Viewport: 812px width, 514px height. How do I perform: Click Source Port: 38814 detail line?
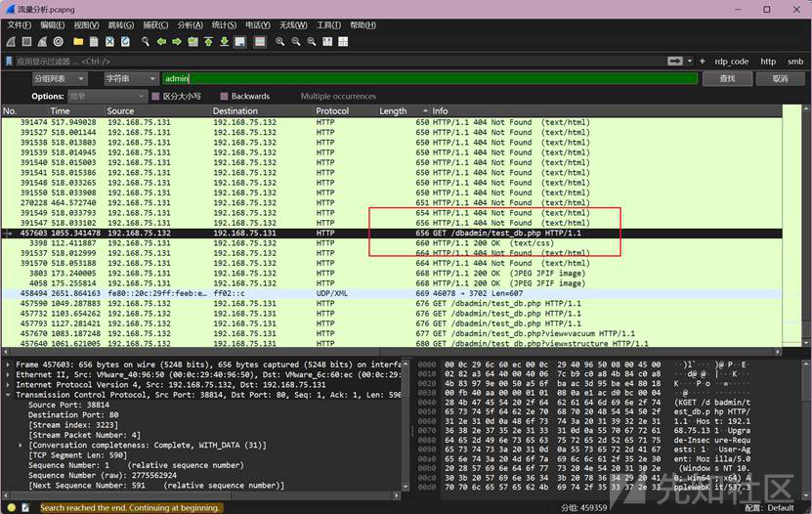pos(68,405)
